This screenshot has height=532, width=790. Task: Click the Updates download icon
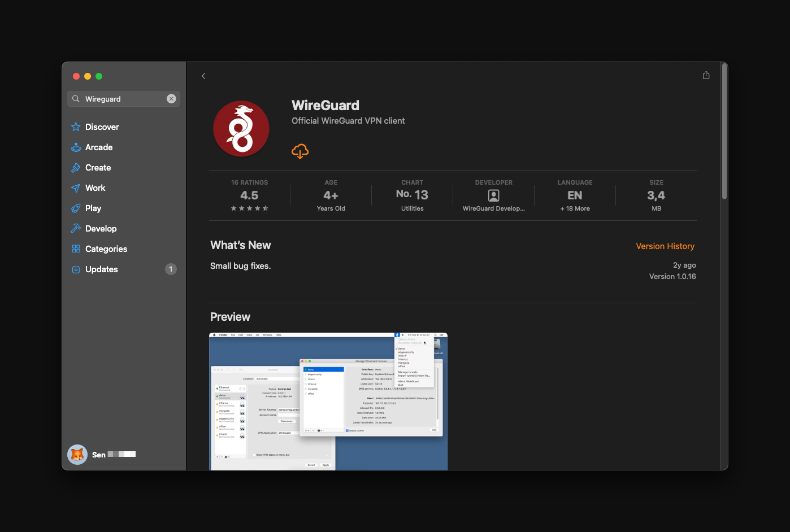[x=76, y=269]
